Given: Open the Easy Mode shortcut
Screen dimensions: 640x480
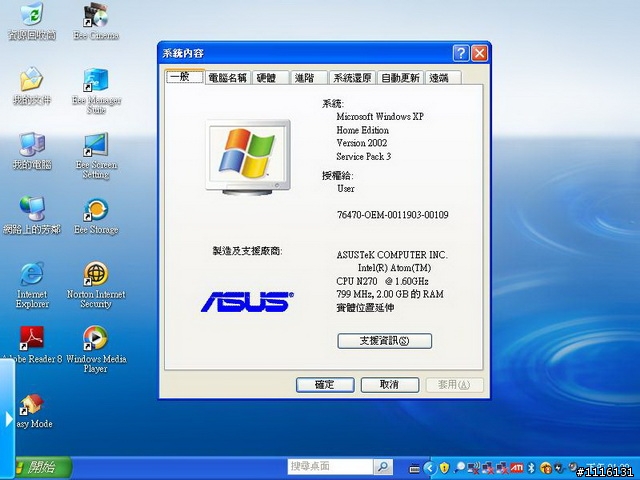Looking at the screenshot, I should pyautogui.click(x=33, y=411).
